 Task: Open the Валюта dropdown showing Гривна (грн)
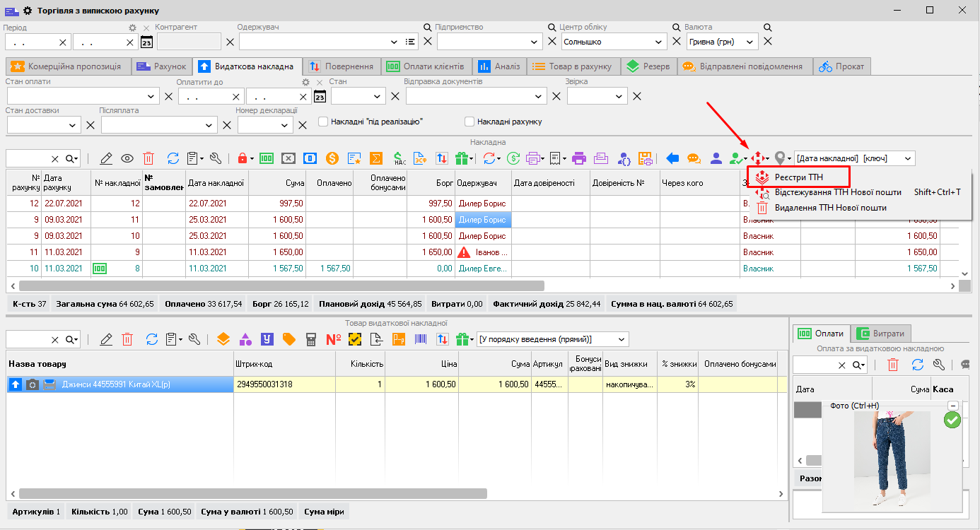tap(748, 42)
